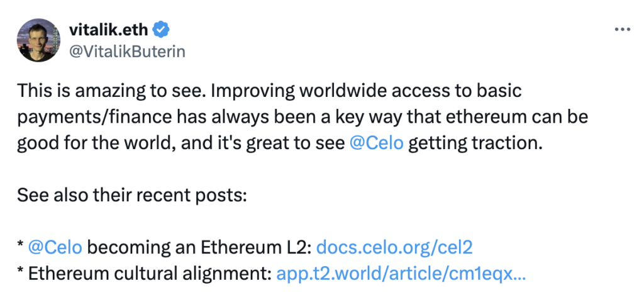The image size is (644, 295).
Task: Click the @Celo mention before 'becoming an Ethereum L2'
Action: (x=55, y=247)
